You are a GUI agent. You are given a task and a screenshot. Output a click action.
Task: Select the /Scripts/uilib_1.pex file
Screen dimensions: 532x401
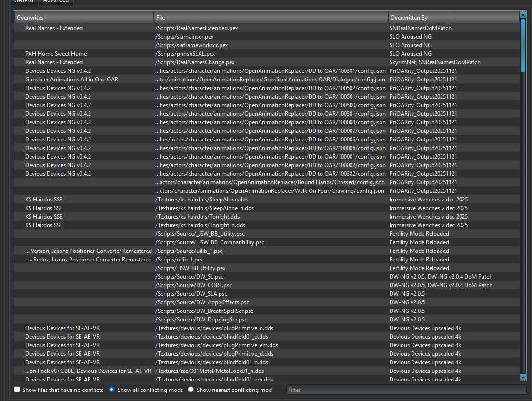point(179,260)
